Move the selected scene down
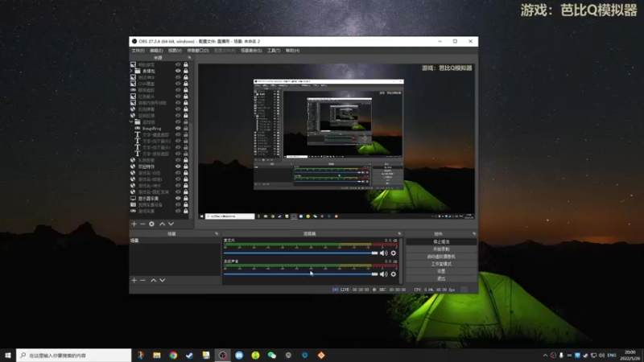644x362 pixels. 163,280
